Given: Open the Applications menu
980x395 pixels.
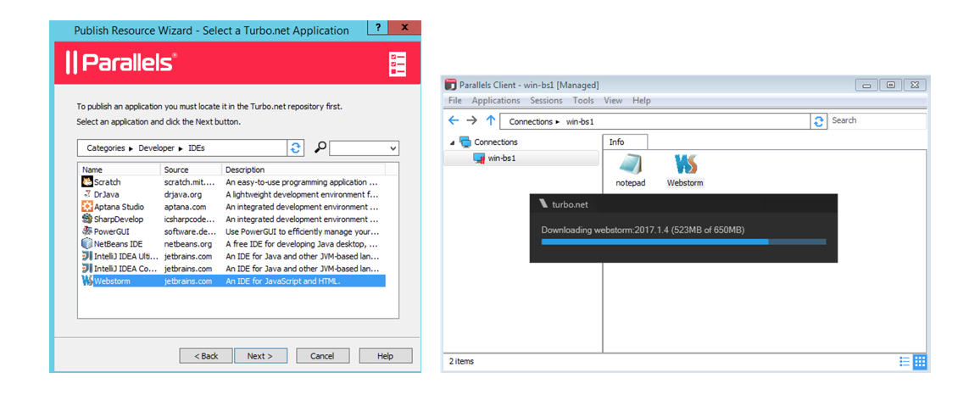Looking at the screenshot, I should point(496,100).
